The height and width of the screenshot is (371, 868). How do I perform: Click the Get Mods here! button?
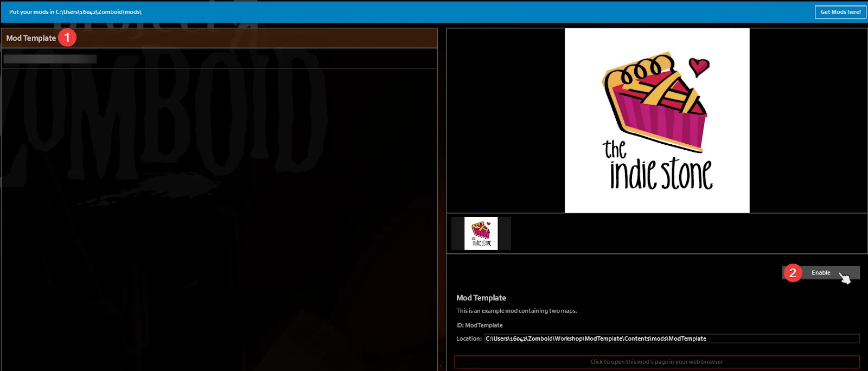click(x=840, y=12)
